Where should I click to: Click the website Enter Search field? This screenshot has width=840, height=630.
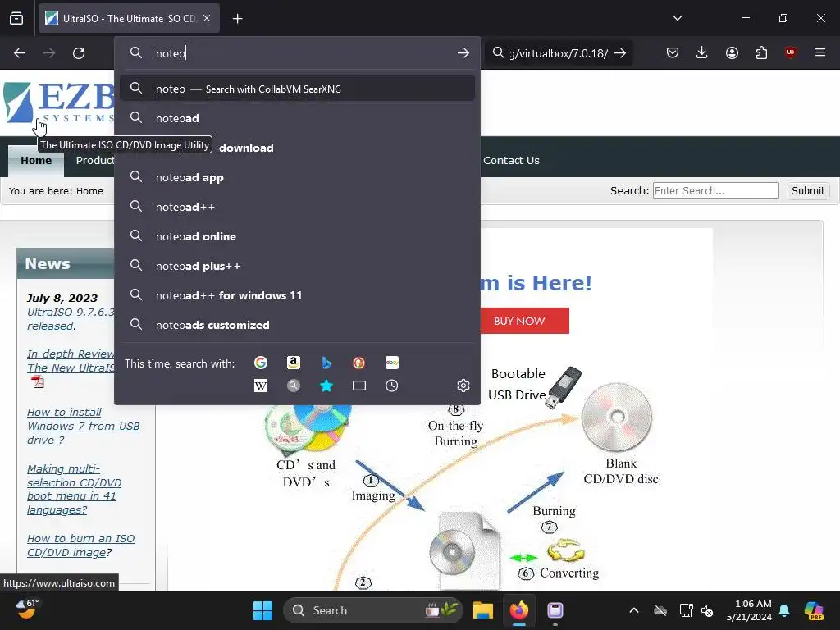715,190
